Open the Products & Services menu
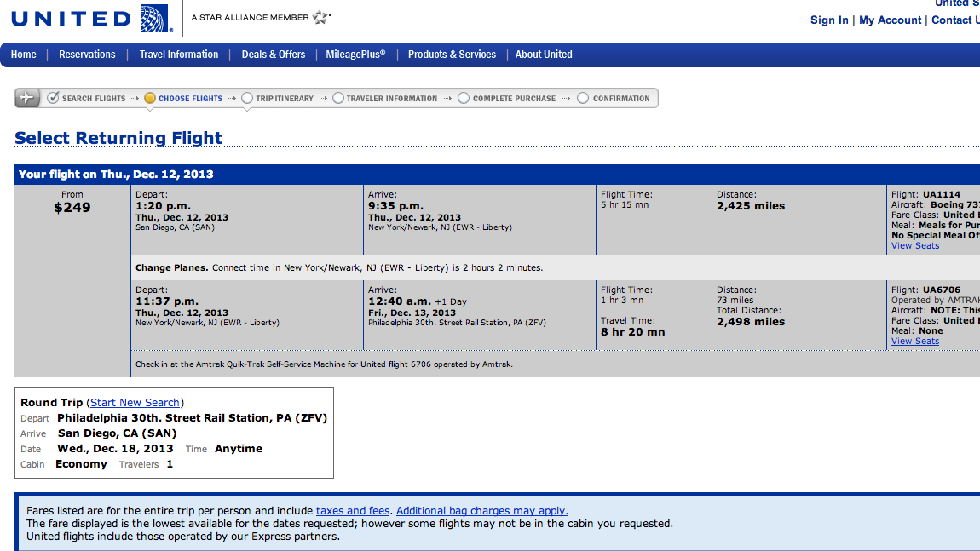This screenshot has width=980, height=551. (x=452, y=55)
